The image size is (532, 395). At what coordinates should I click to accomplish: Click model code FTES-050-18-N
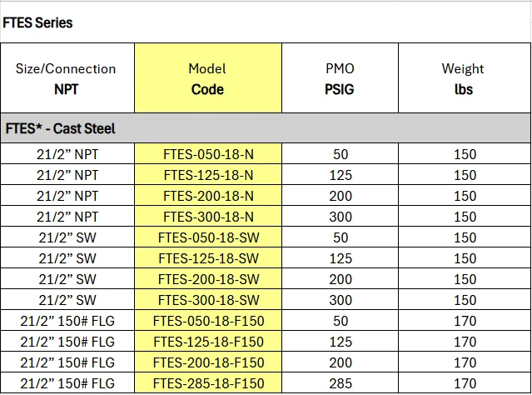click(208, 154)
